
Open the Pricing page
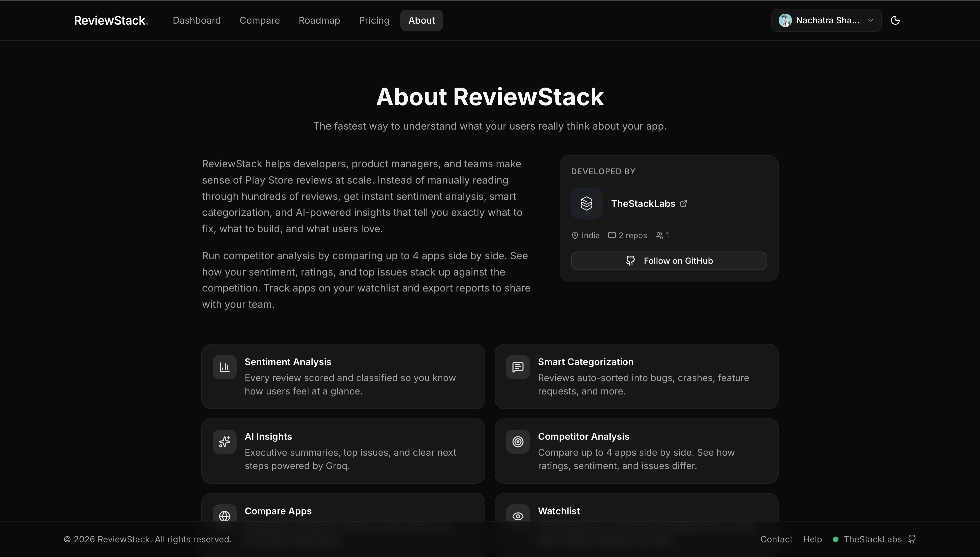(x=374, y=20)
